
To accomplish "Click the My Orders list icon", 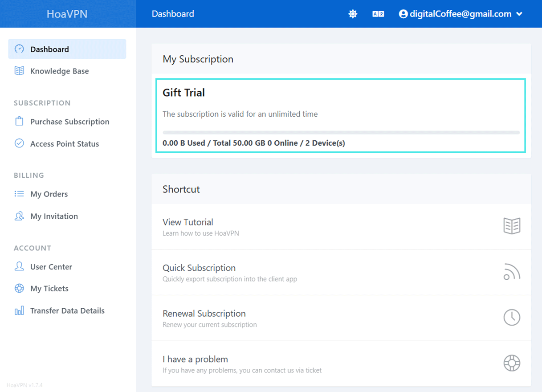I will (x=19, y=194).
